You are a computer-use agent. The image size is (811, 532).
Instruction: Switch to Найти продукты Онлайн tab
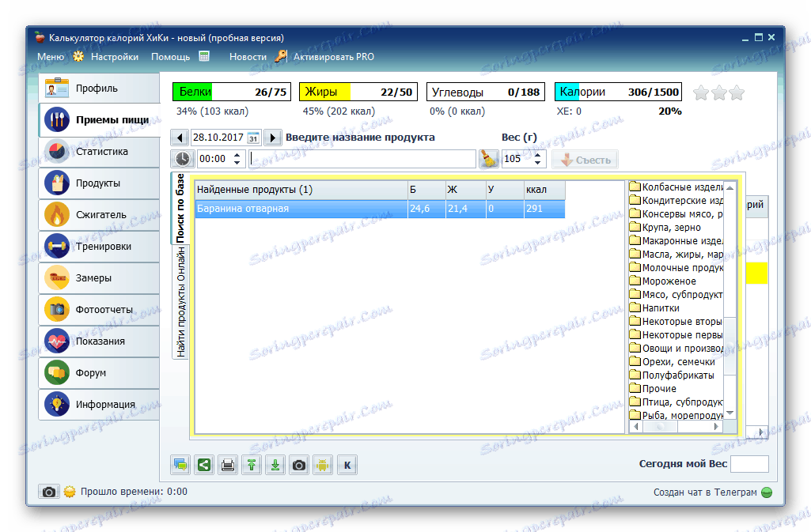(x=180, y=302)
